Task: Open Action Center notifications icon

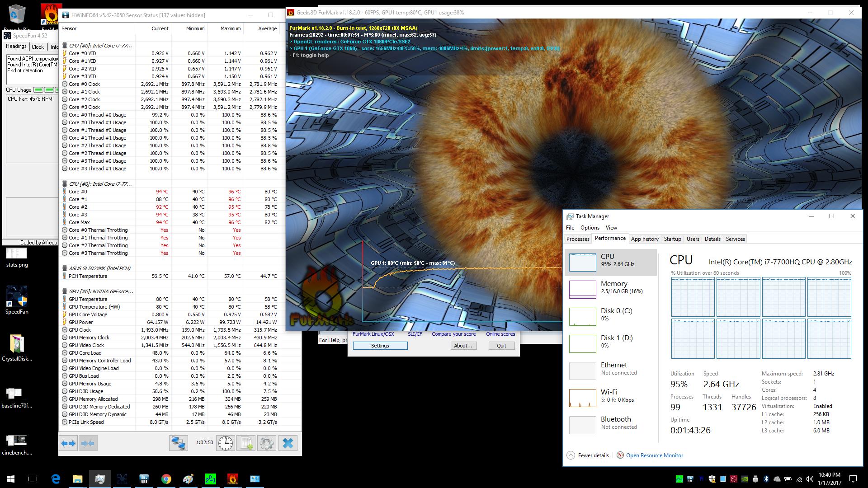Action: [853, 479]
